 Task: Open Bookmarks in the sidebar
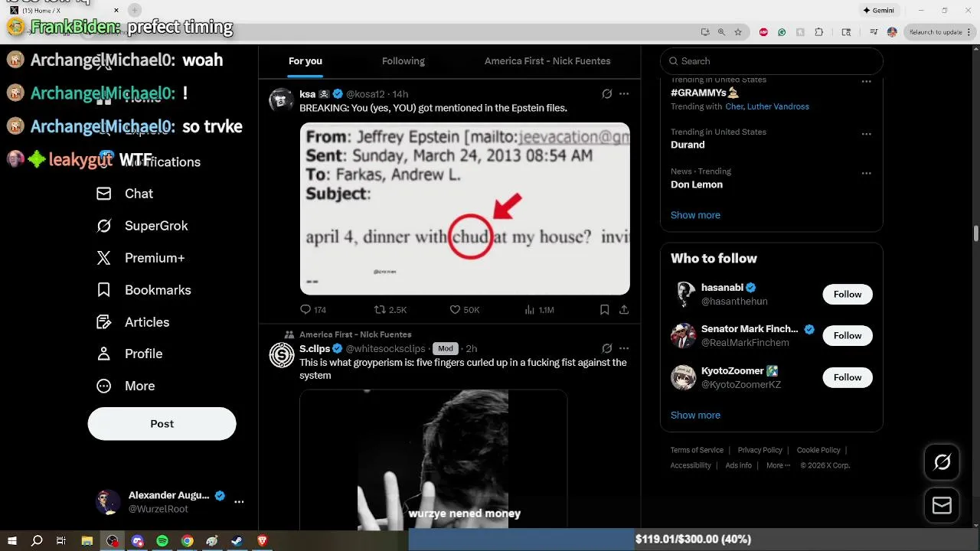tap(143, 290)
